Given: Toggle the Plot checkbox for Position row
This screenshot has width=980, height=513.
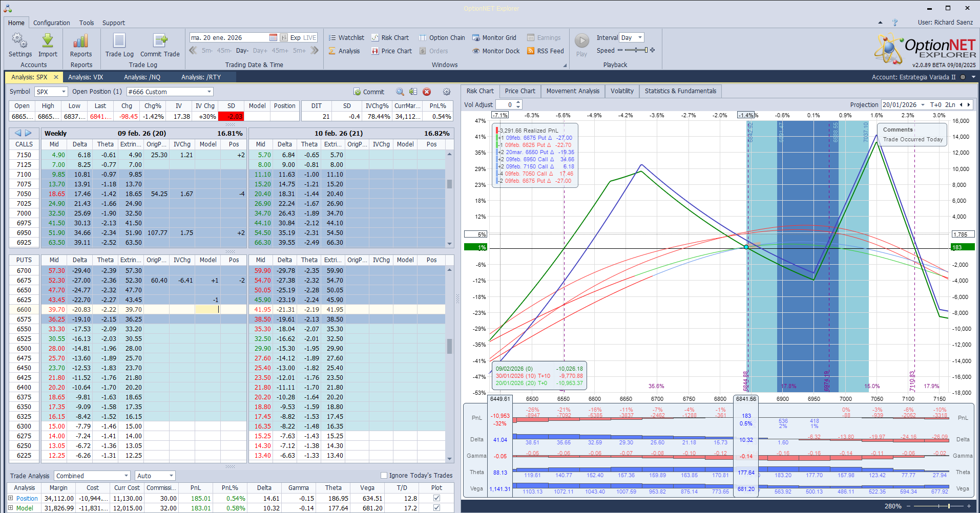Looking at the screenshot, I should click(x=436, y=498).
